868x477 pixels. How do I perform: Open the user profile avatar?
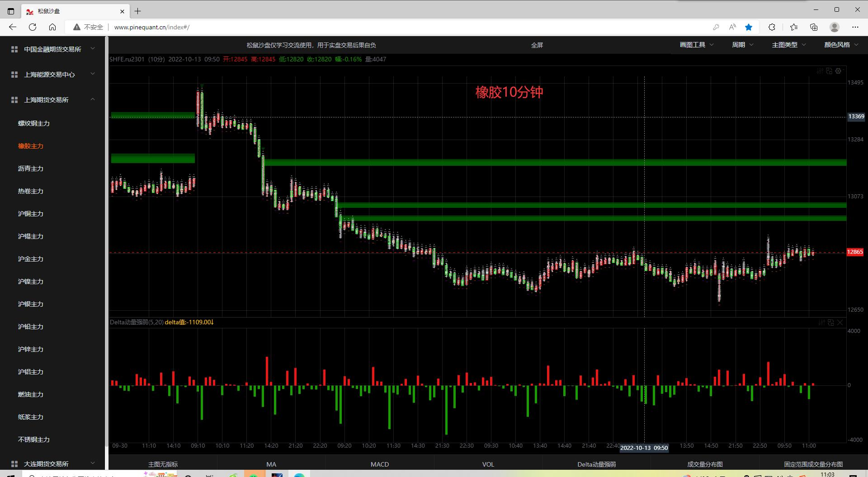(x=835, y=27)
